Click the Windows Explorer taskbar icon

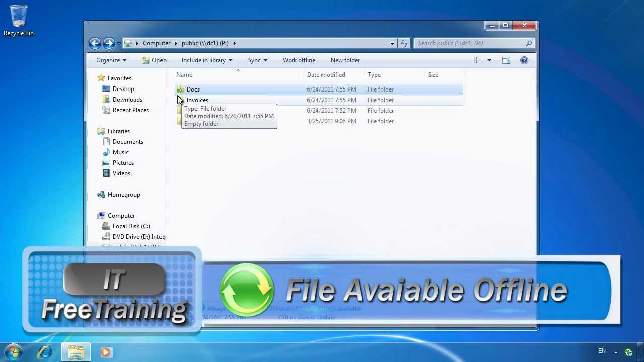coord(76,352)
